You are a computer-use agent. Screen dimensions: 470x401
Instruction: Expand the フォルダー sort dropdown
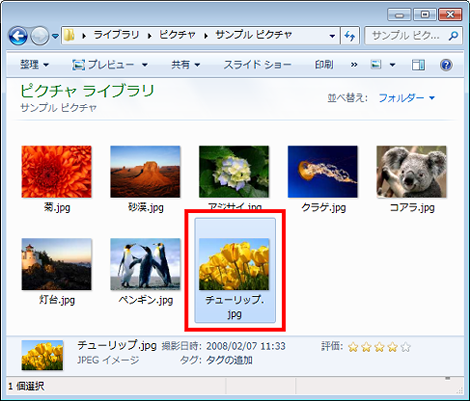[407, 98]
